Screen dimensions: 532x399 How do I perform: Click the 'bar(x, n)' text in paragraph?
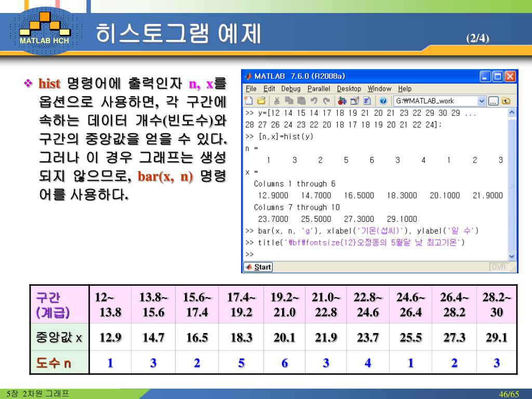point(165,177)
